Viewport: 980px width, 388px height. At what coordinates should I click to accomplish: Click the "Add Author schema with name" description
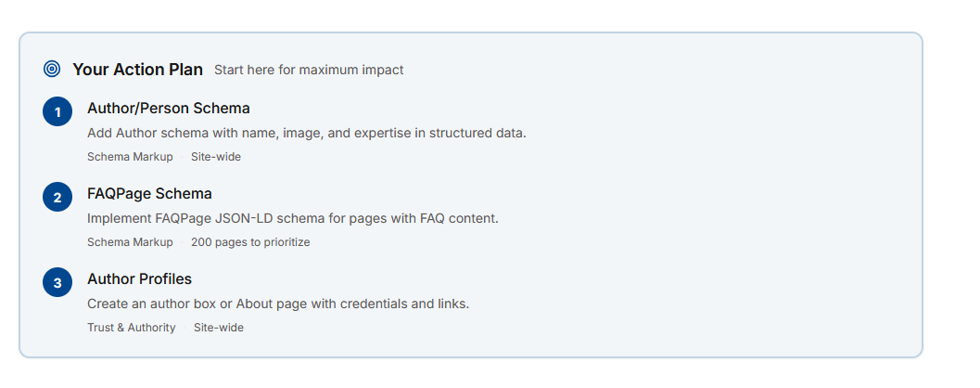[x=306, y=133]
